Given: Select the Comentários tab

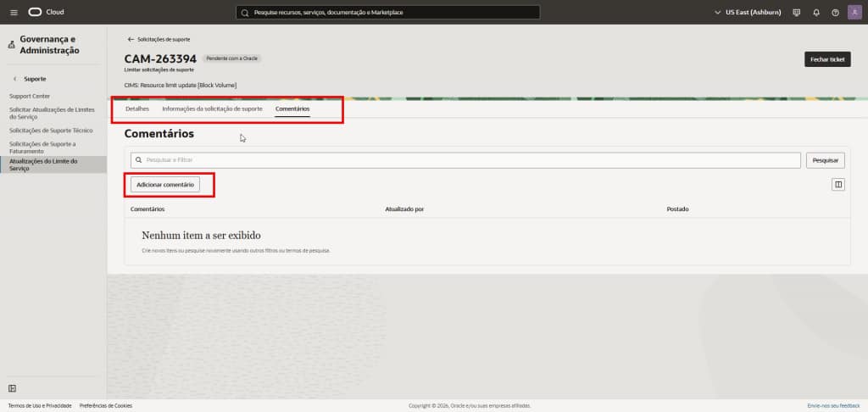Looking at the screenshot, I should click(x=292, y=109).
